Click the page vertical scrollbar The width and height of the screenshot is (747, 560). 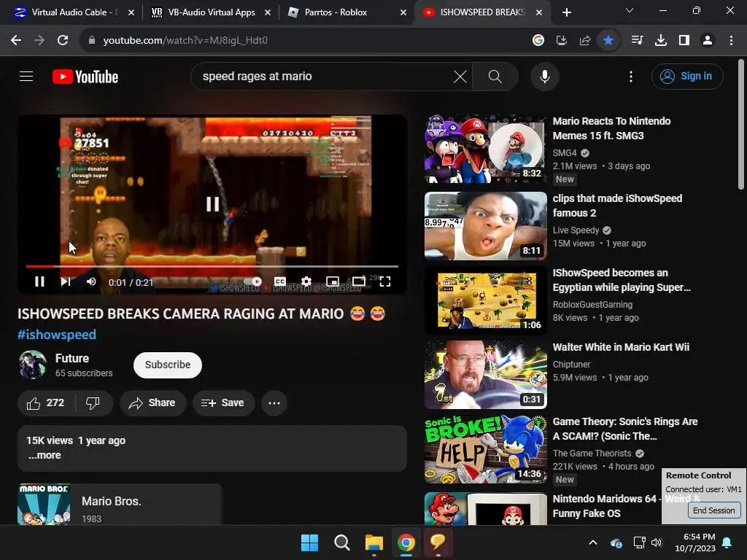[741, 124]
